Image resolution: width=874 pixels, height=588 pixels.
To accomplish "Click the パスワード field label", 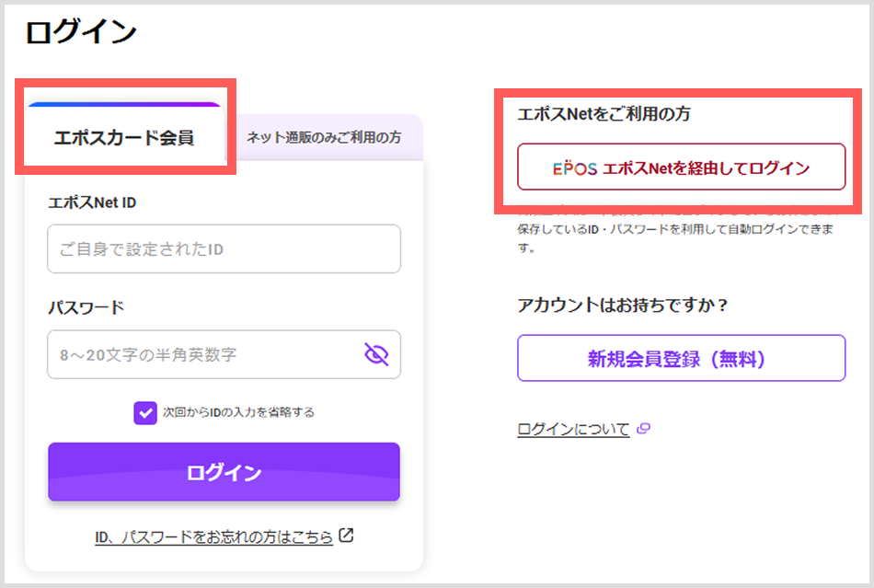I will point(86,307).
